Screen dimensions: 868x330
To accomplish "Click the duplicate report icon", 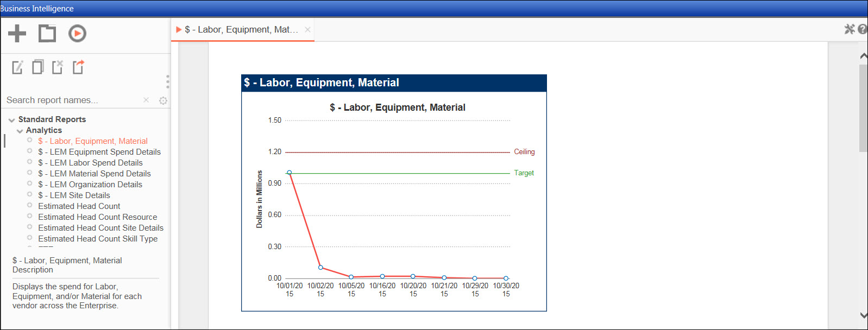I will point(38,67).
